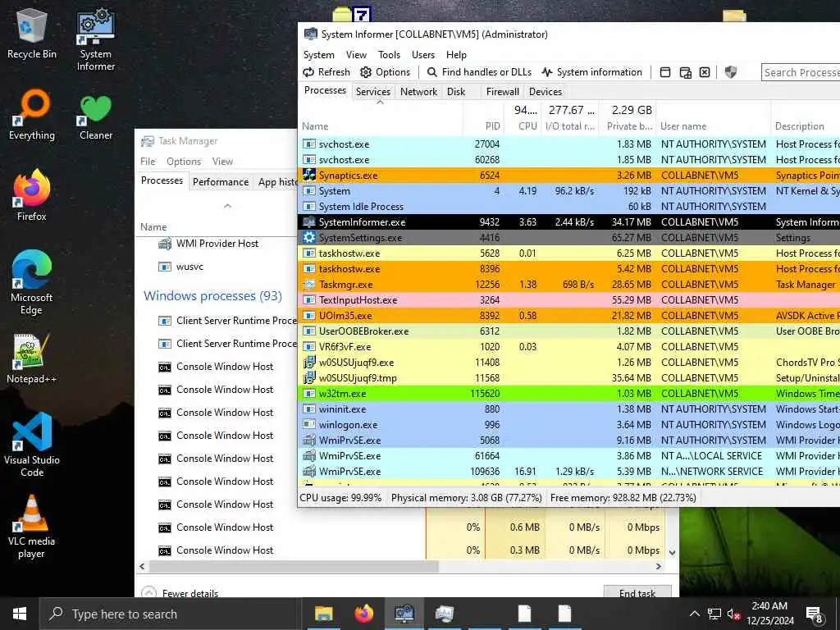Open Task Manager's File menu

click(148, 162)
